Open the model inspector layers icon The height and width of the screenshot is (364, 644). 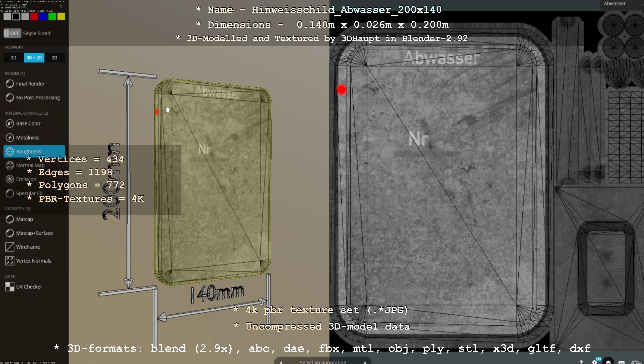608,362
